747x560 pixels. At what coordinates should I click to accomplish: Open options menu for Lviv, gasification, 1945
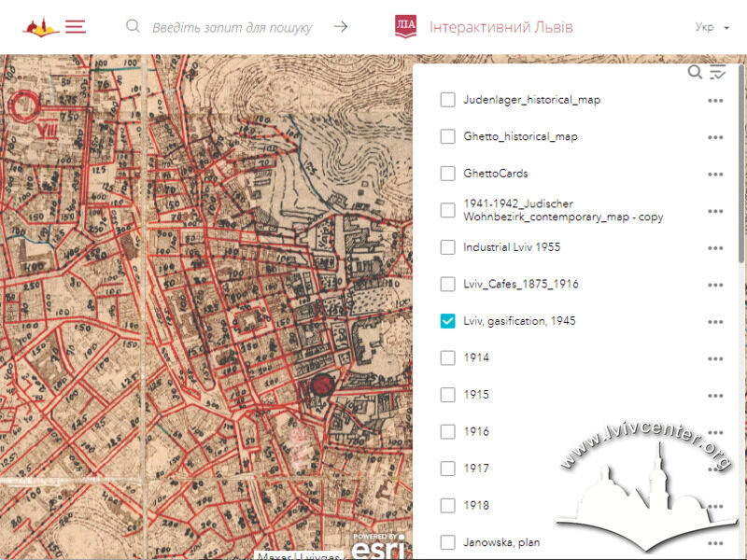click(715, 322)
